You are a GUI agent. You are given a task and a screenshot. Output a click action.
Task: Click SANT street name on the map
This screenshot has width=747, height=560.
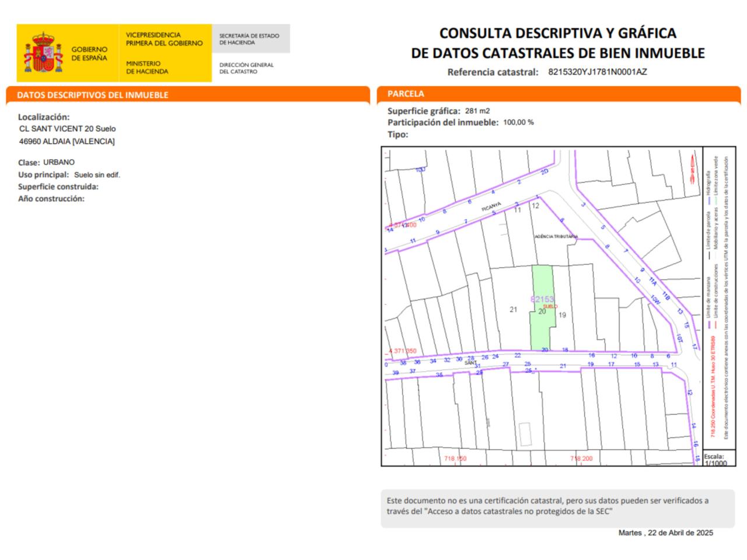pyautogui.click(x=470, y=363)
